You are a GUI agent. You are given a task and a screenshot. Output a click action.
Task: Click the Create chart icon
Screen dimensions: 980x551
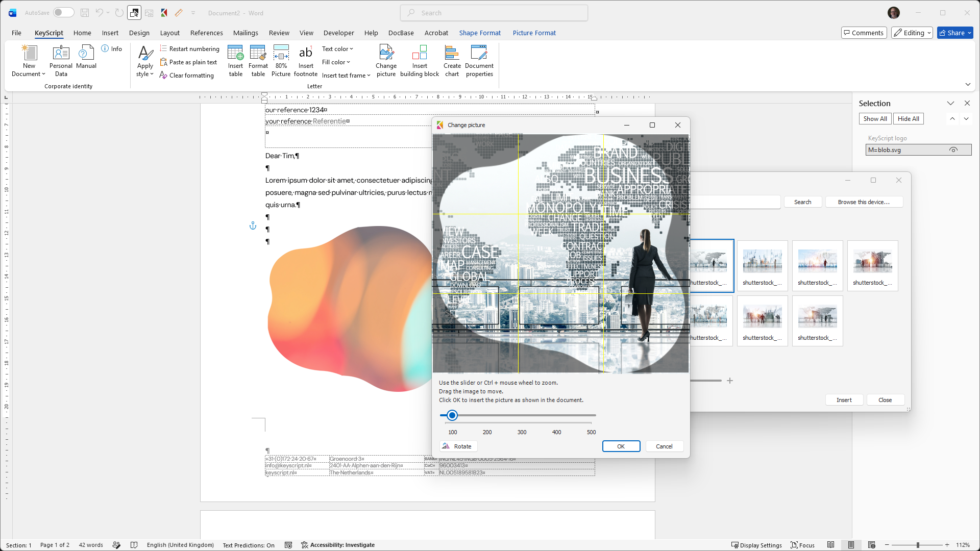point(452,61)
